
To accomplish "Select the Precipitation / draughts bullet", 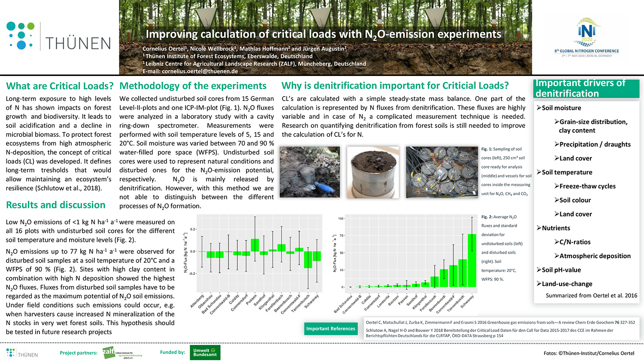I will (x=592, y=145).
